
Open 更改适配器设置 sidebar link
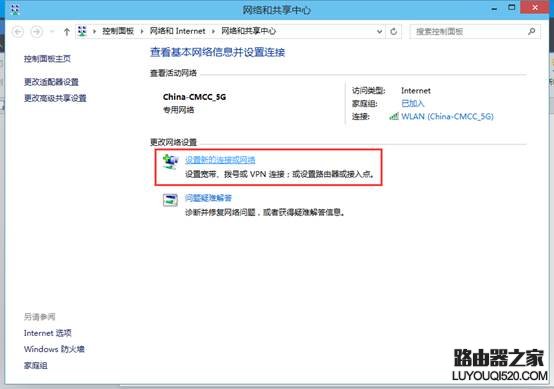coord(51,82)
